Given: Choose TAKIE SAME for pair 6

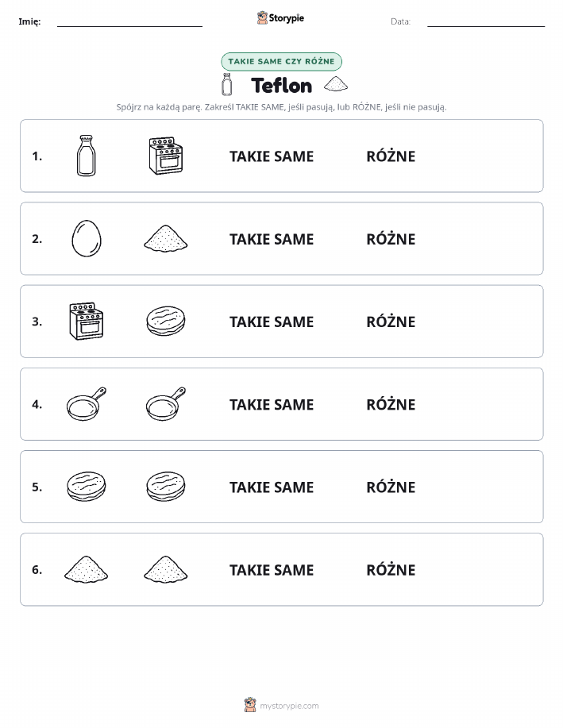Looking at the screenshot, I should tap(272, 570).
